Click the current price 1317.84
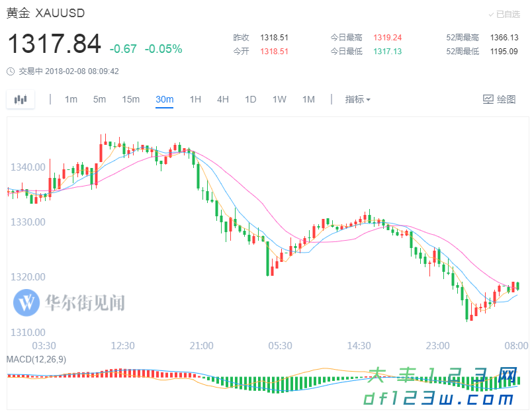 (x=54, y=44)
